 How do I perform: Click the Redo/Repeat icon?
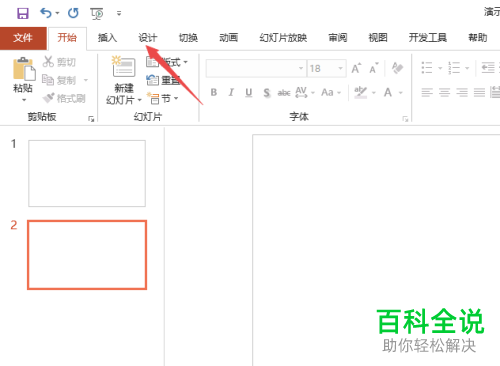(x=73, y=13)
